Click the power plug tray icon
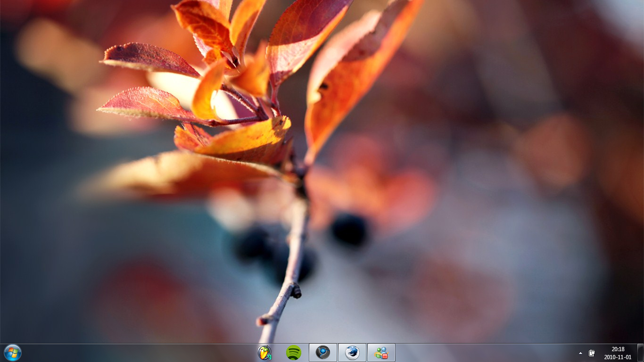This screenshot has width=644, height=362. click(592, 353)
